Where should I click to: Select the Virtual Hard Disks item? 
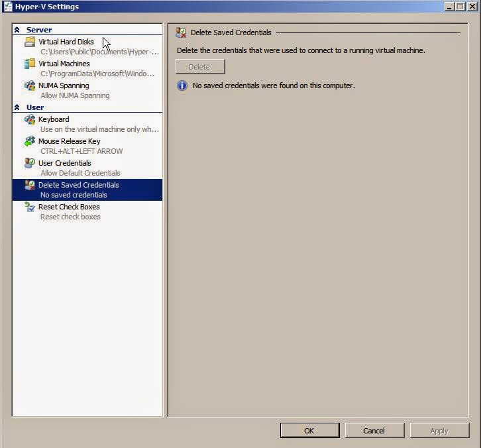coord(87,46)
